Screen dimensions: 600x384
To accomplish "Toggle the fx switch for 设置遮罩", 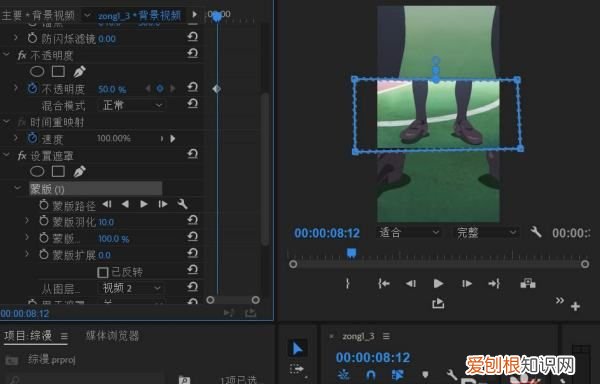I will click(x=22, y=156).
